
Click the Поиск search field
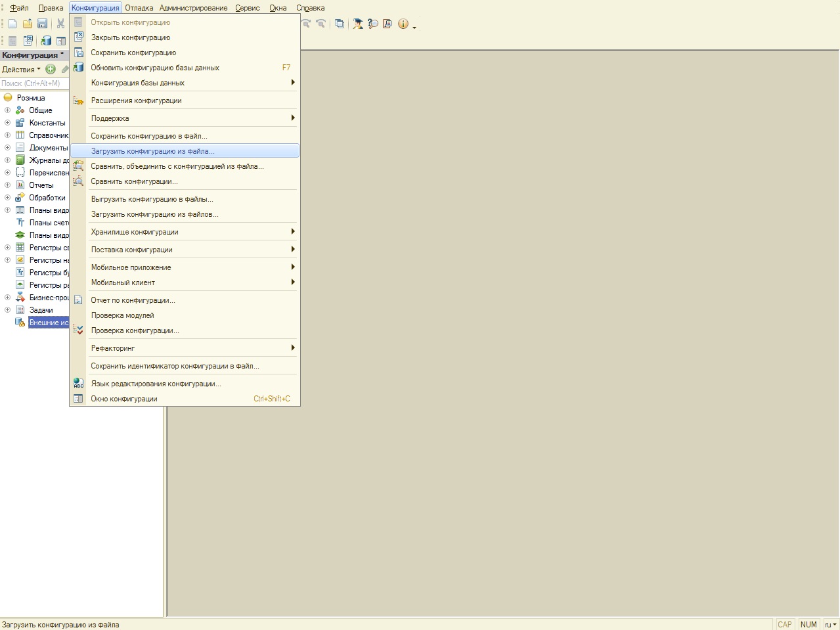tap(34, 83)
